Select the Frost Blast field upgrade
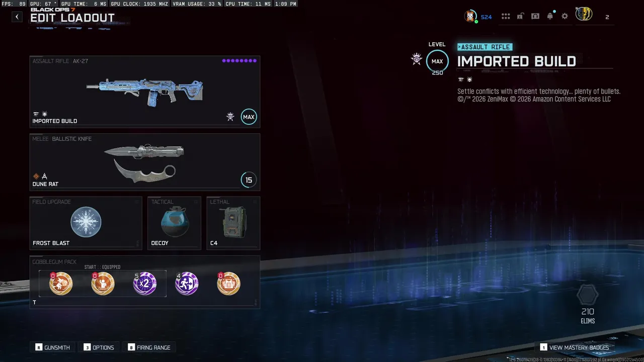 tap(86, 223)
